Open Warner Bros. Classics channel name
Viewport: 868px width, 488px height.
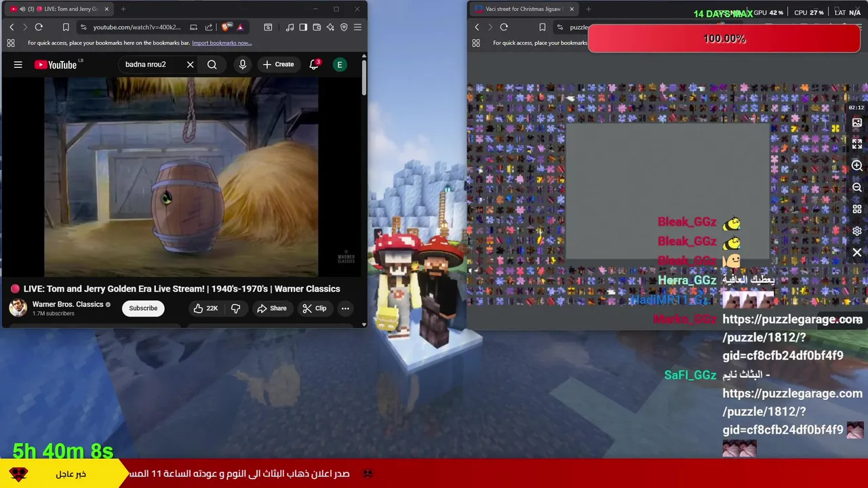click(x=68, y=304)
